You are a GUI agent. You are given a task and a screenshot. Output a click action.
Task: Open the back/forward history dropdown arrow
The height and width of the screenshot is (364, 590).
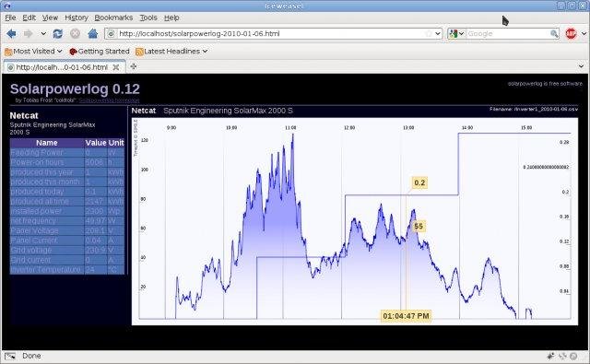pos(43,33)
